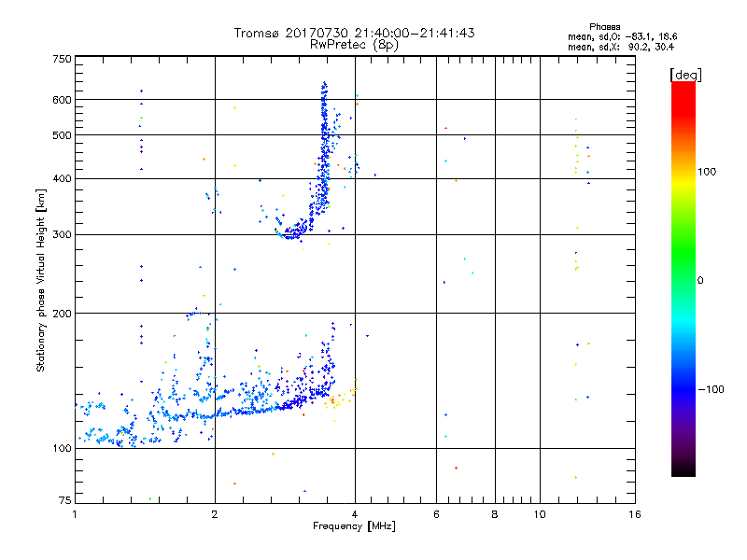Click y-axis tick label '400'
The height and width of the screenshot is (560, 747).
(x=62, y=178)
